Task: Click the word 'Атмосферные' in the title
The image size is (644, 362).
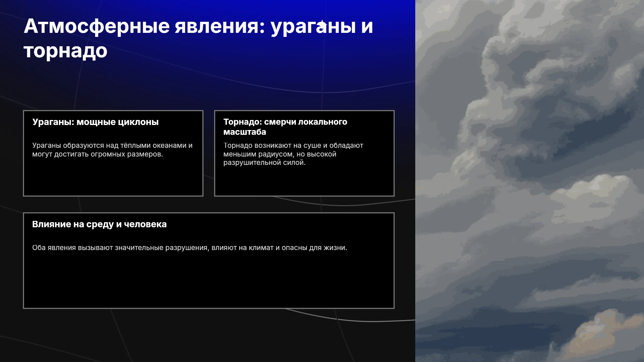Action: [x=97, y=26]
